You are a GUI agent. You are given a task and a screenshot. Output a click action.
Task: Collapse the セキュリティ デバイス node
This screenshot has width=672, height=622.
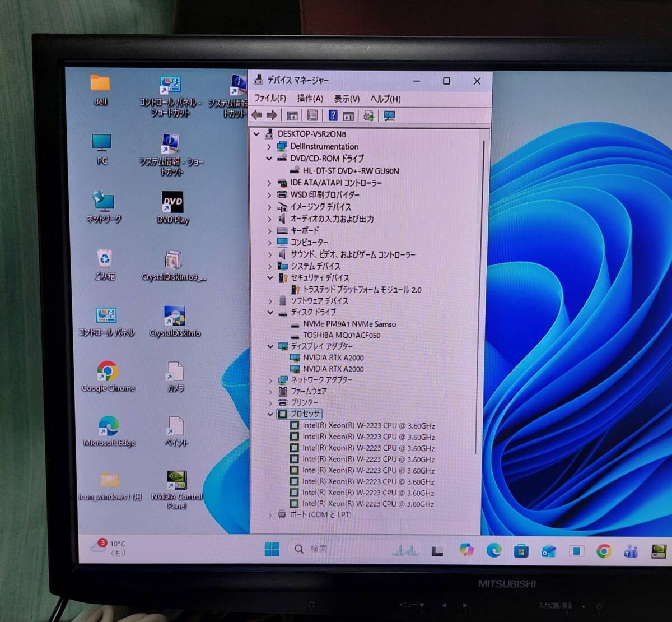coord(270,278)
